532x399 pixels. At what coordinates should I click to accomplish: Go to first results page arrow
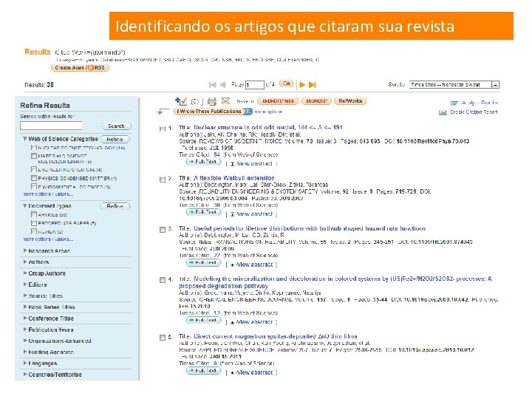212,84
